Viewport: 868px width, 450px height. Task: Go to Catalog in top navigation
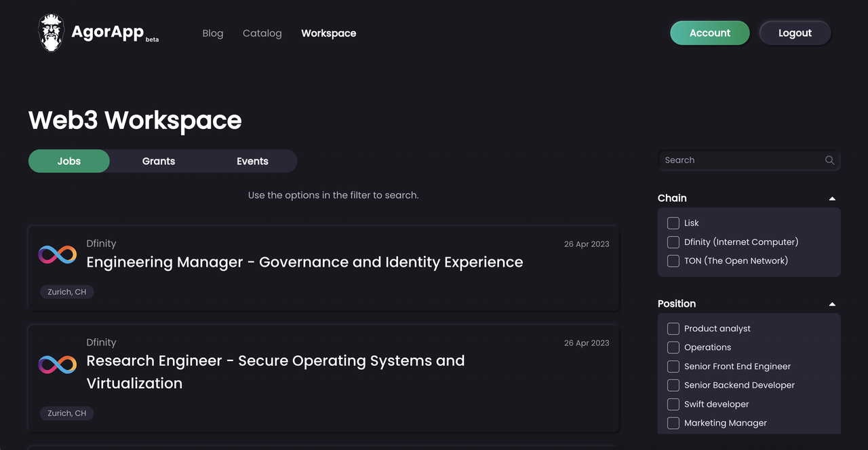262,33
